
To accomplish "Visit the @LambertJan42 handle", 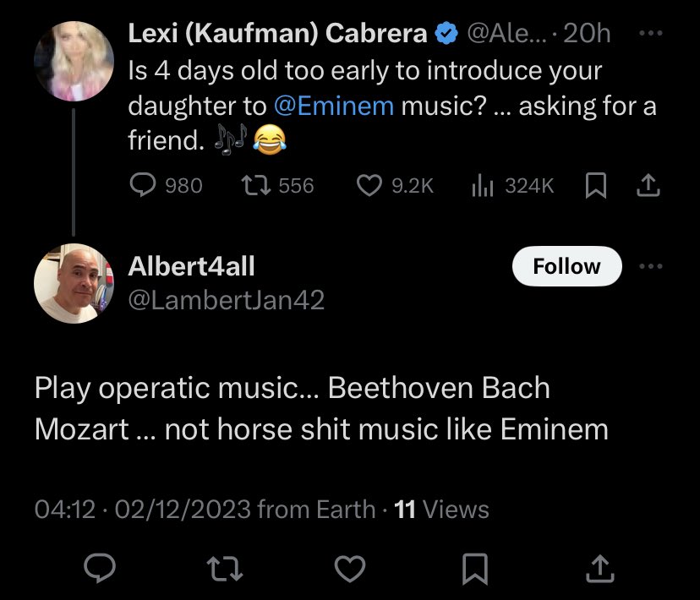I will coord(227,300).
